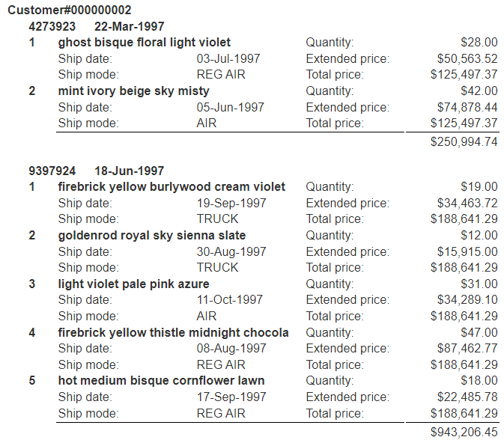Select the extended price $50,563.52
The image size is (504, 443).
pyautogui.click(x=467, y=59)
